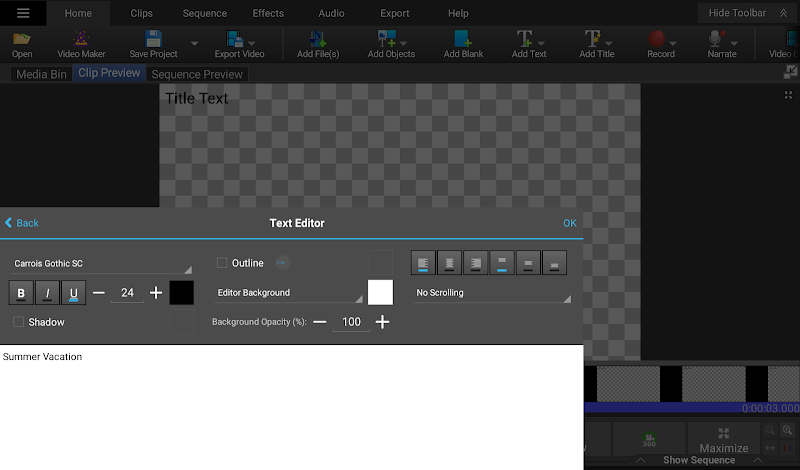Click the Add Blank icon
Screen dimensions: 800x470
point(463,39)
